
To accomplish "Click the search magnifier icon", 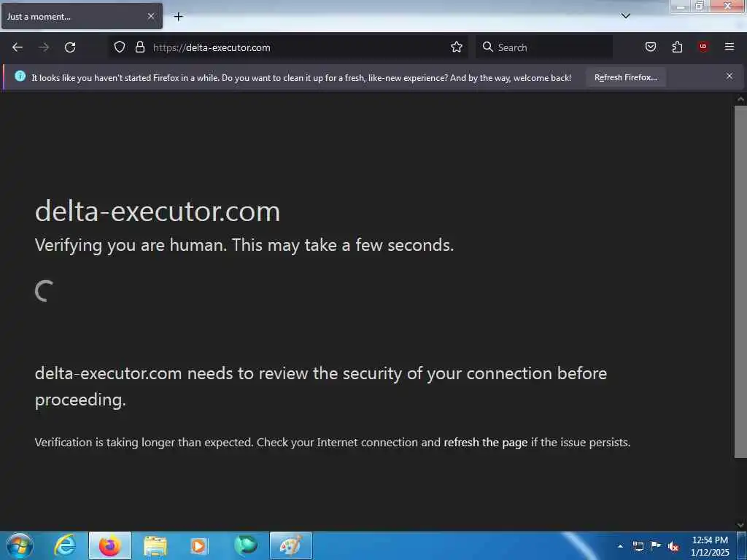I will pyautogui.click(x=487, y=47).
